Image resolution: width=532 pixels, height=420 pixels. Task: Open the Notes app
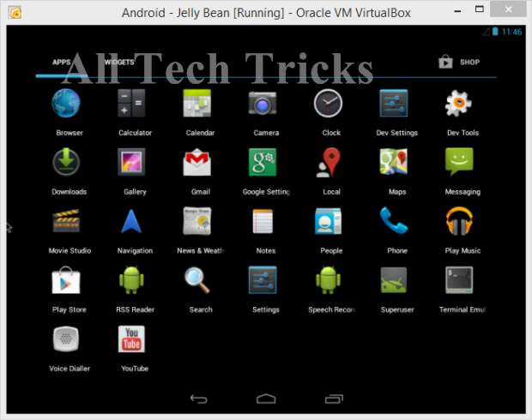[263, 221]
